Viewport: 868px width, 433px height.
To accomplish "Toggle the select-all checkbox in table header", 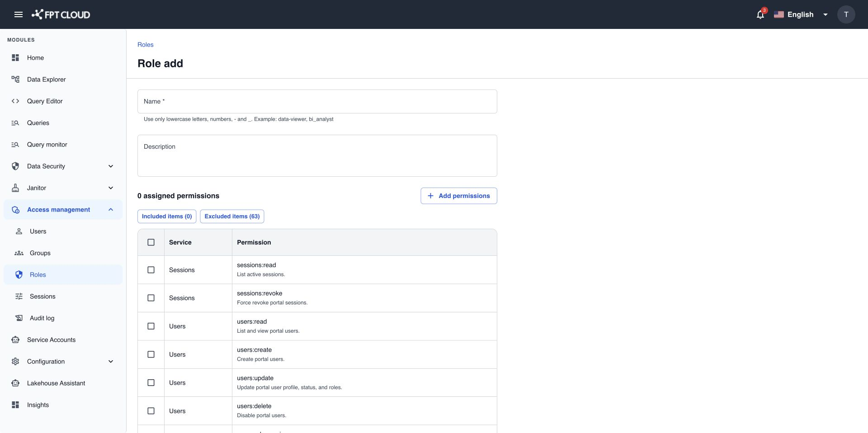I will 151,242.
